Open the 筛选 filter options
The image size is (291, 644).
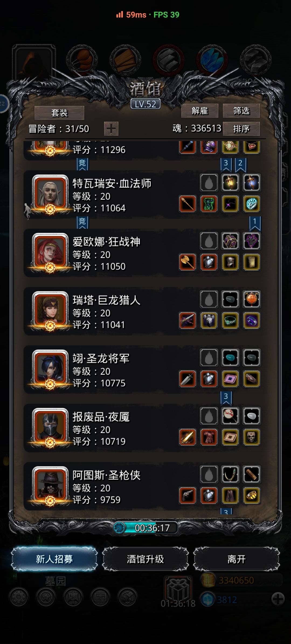pyautogui.click(x=241, y=111)
